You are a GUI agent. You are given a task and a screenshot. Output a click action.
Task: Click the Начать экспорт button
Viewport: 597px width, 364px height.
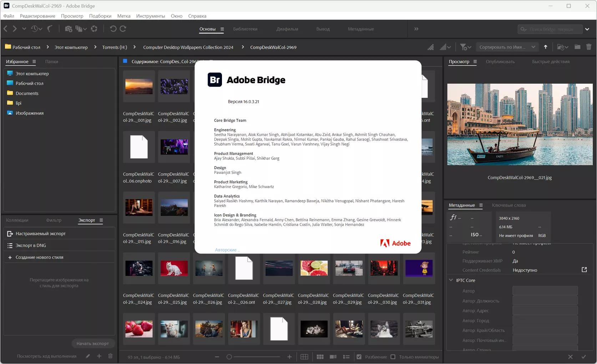point(92,343)
